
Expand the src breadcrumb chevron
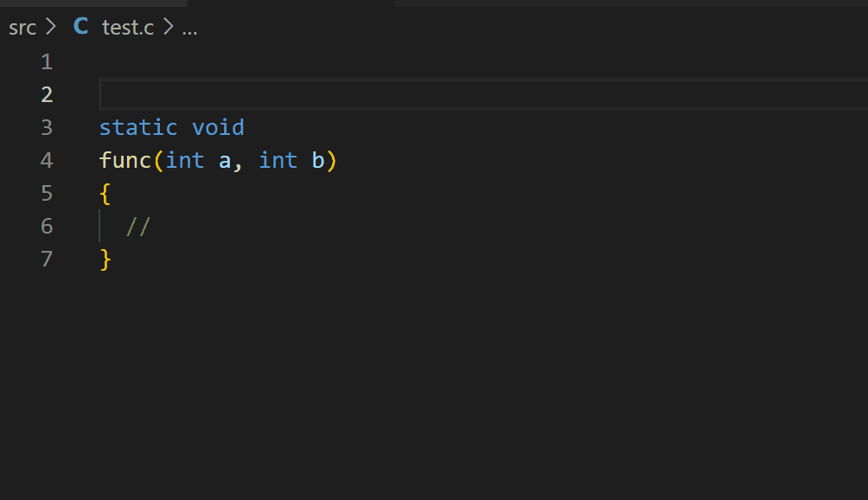[x=50, y=27]
